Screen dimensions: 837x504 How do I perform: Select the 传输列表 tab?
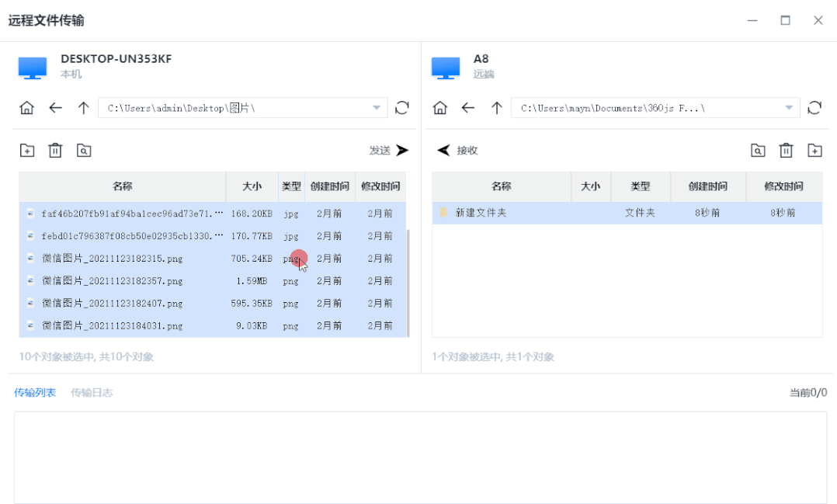[34, 392]
